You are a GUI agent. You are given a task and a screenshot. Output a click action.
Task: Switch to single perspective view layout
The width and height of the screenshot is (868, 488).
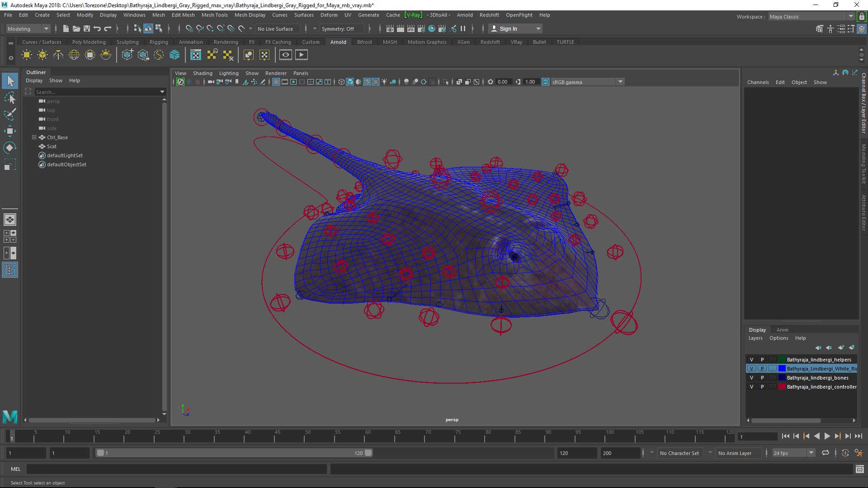click(x=10, y=220)
